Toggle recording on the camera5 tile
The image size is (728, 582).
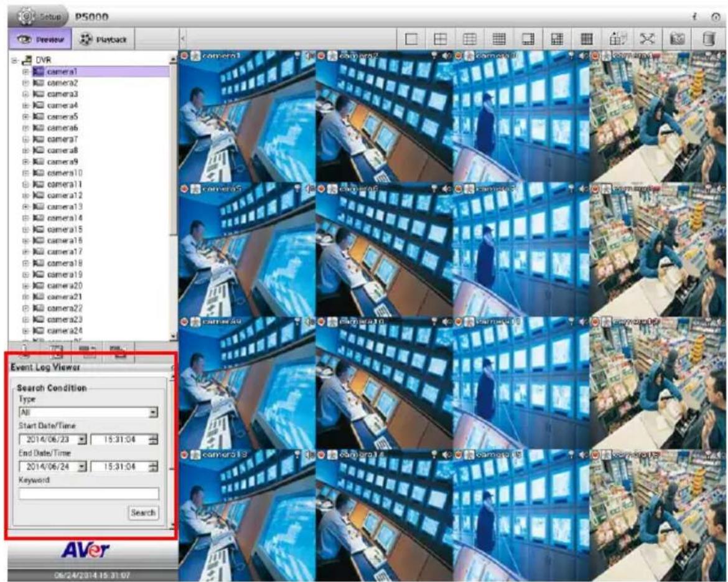[184, 189]
